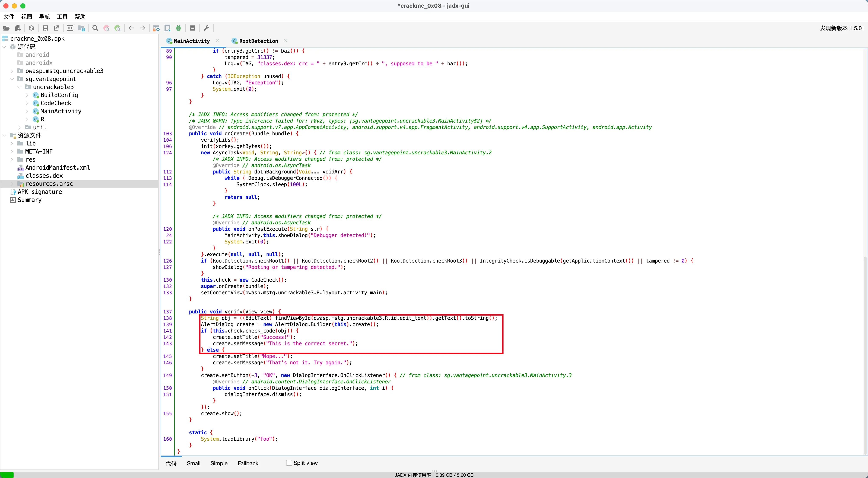This screenshot has width=868, height=478.
Task: Navigate back with the left arrow
Action: pyautogui.click(x=131, y=28)
